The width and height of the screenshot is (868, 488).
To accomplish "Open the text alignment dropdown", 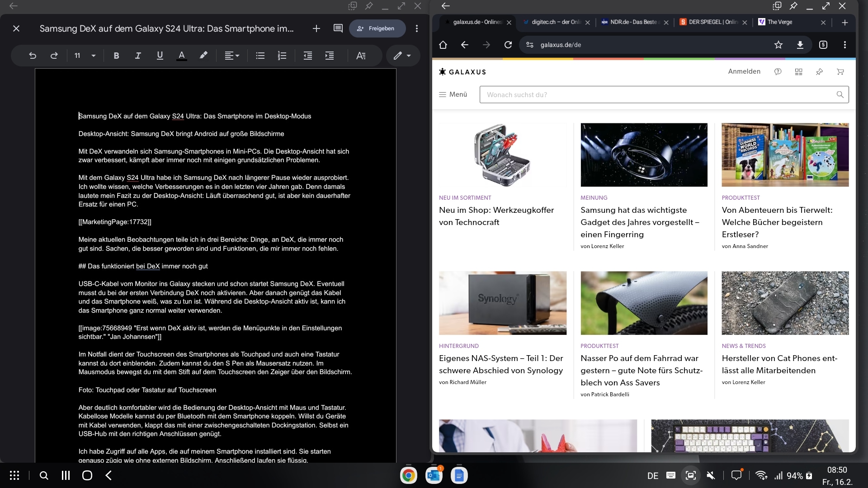I will point(232,55).
